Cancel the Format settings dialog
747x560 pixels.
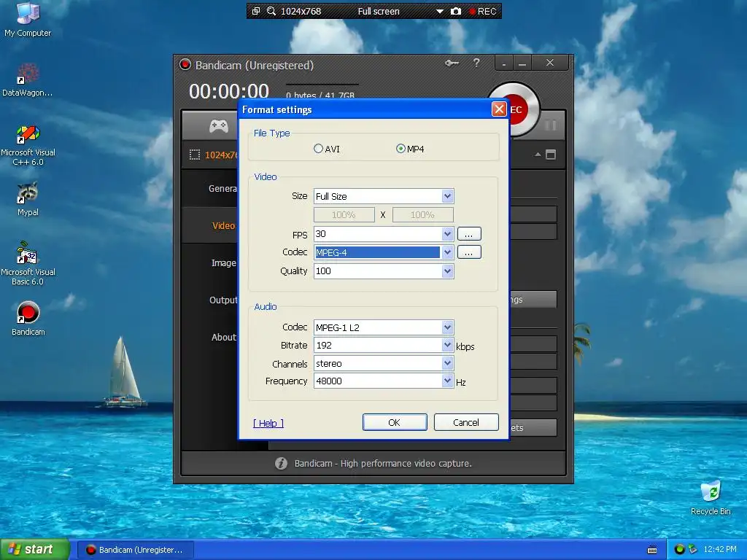coord(466,422)
